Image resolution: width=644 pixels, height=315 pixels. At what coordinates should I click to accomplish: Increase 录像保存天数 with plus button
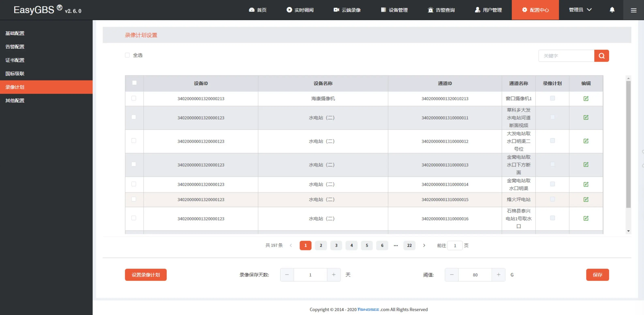tap(334, 275)
